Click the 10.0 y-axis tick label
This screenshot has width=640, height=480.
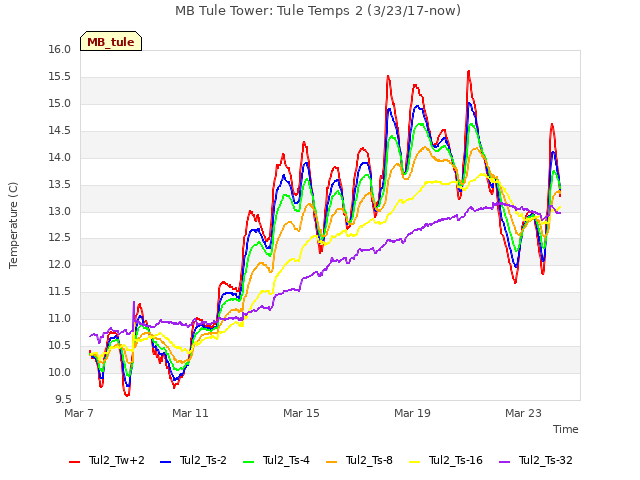click(x=60, y=372)
